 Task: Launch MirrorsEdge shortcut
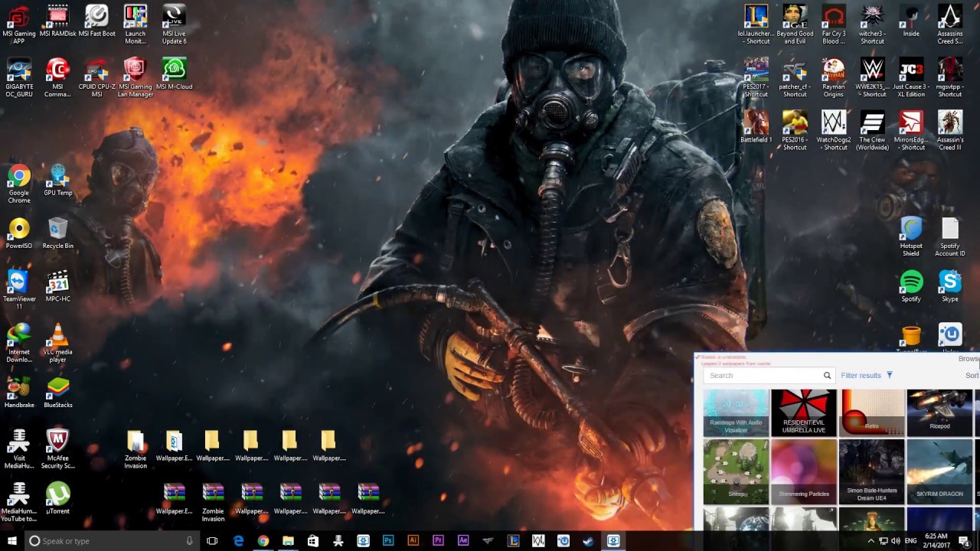tap(911, 130)
